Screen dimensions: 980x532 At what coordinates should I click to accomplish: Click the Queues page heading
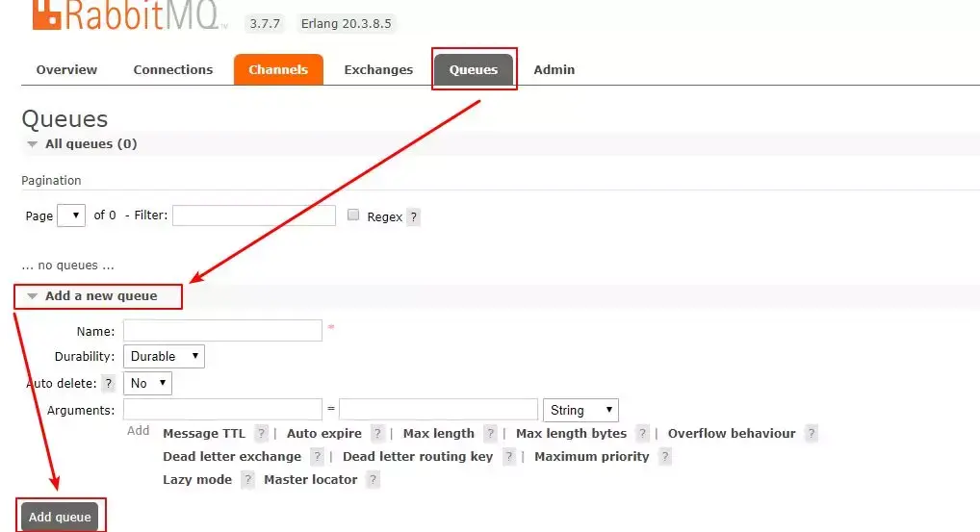[x=64, y=118]
